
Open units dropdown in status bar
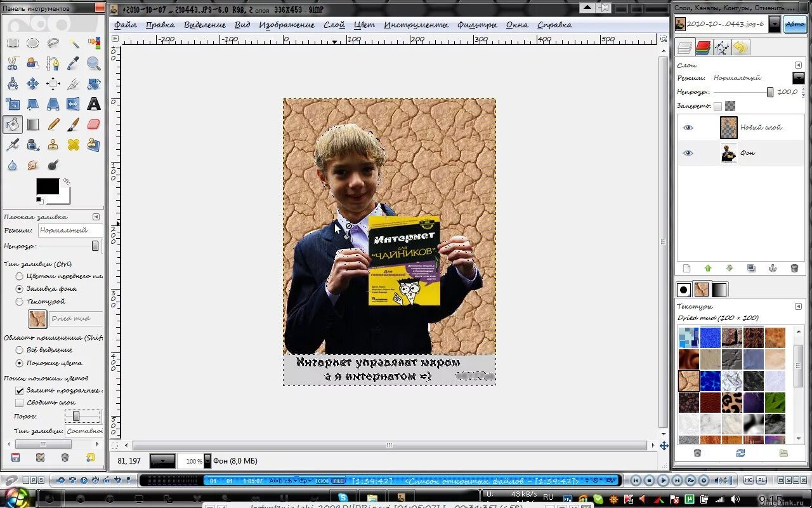[162, 461]
